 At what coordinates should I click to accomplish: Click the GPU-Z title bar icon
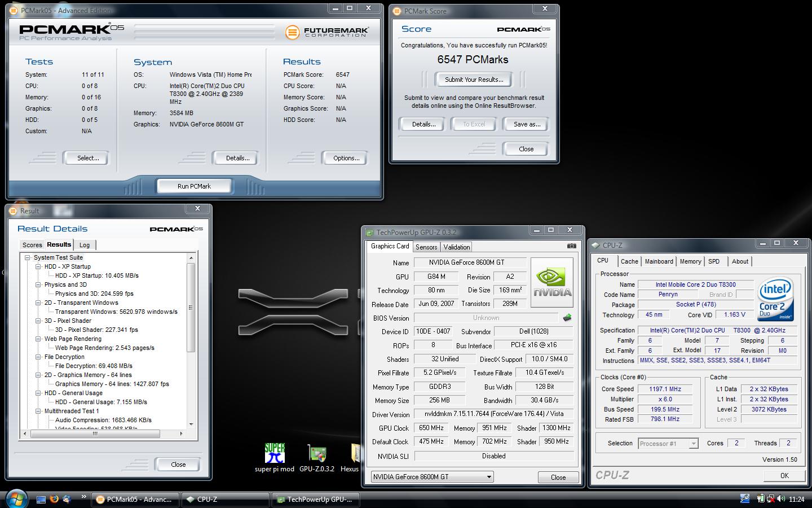tap(369, 232)
